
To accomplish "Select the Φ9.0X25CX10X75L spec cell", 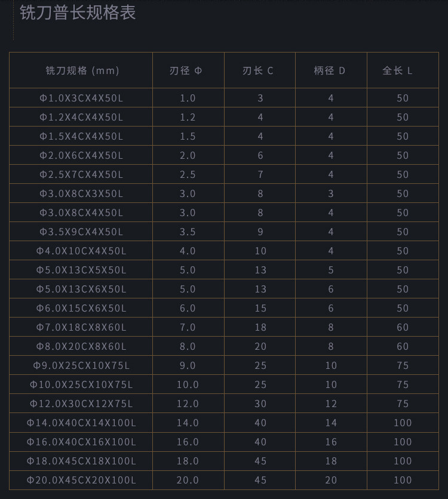I will (x=81, y=365).
